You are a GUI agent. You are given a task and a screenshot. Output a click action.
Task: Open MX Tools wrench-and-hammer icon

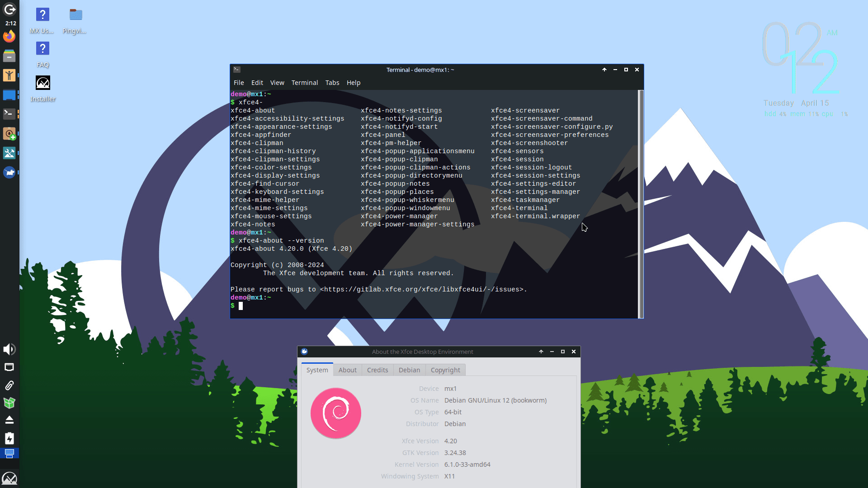point(9,153)
